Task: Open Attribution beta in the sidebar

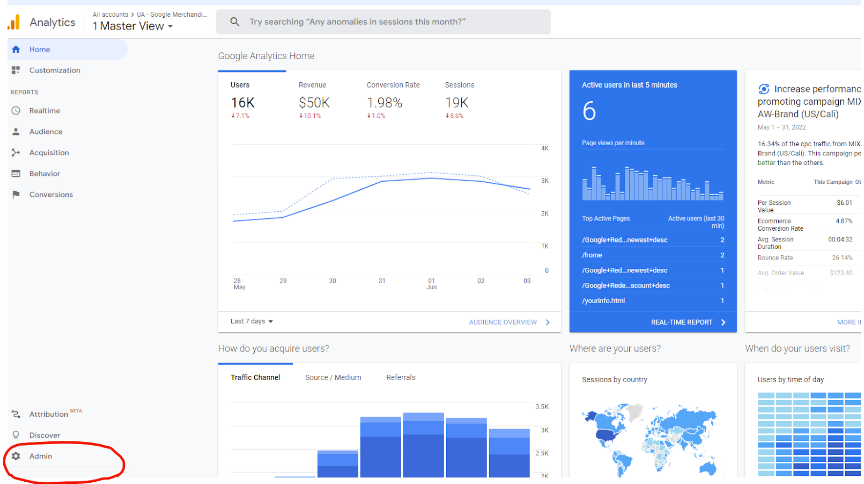Action: tap(55, 413)
